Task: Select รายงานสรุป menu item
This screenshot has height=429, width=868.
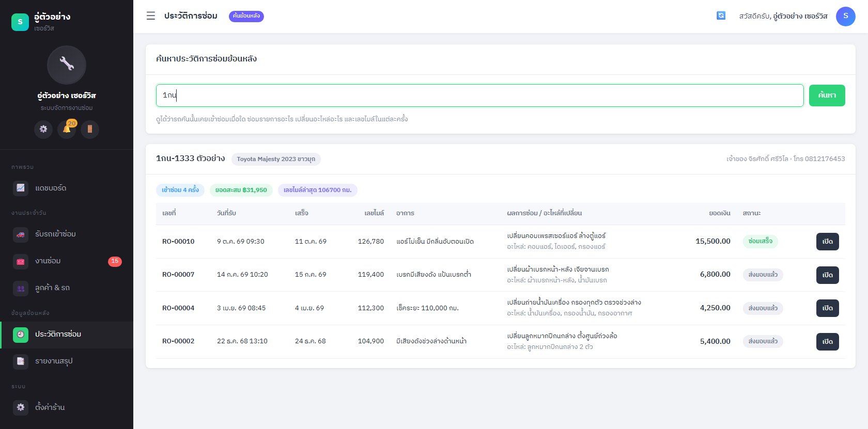Action: click(x=67, y=361)
